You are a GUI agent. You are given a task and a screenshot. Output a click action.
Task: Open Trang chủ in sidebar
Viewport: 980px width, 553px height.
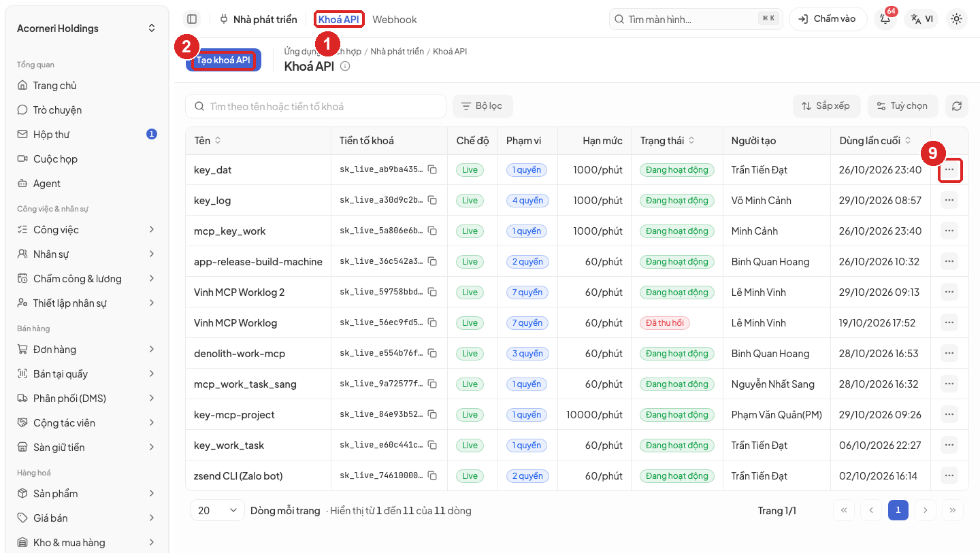coord(87,86)
